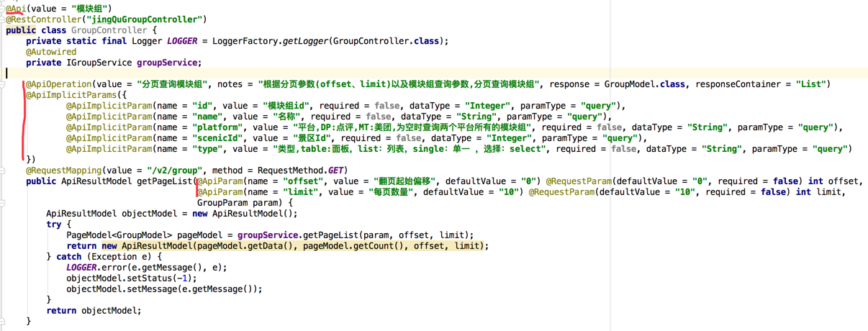
Task: Click the LOGGER.error call
Action: 95,268
